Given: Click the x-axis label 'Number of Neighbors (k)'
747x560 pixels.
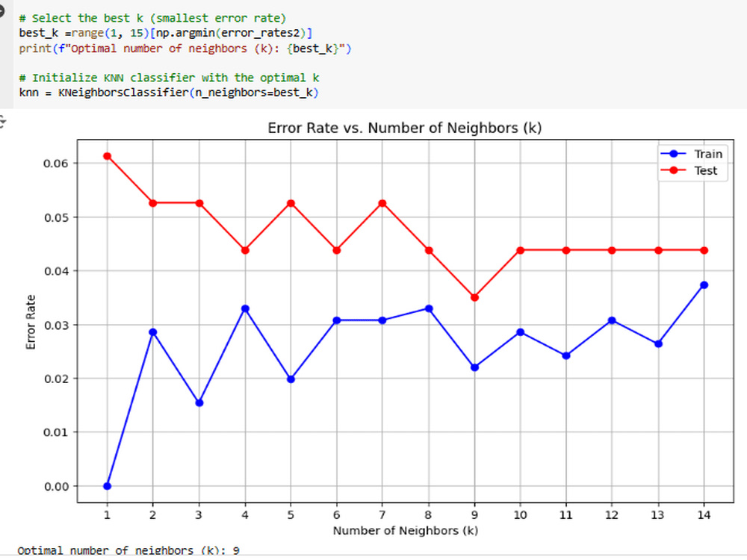Looking at the screenshot, I should [x=405, y=530].
